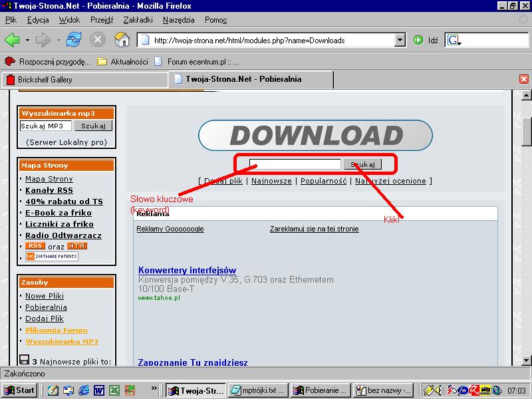Click Szukaj button in Wyszukiwarka mp3

coord(93,126)
